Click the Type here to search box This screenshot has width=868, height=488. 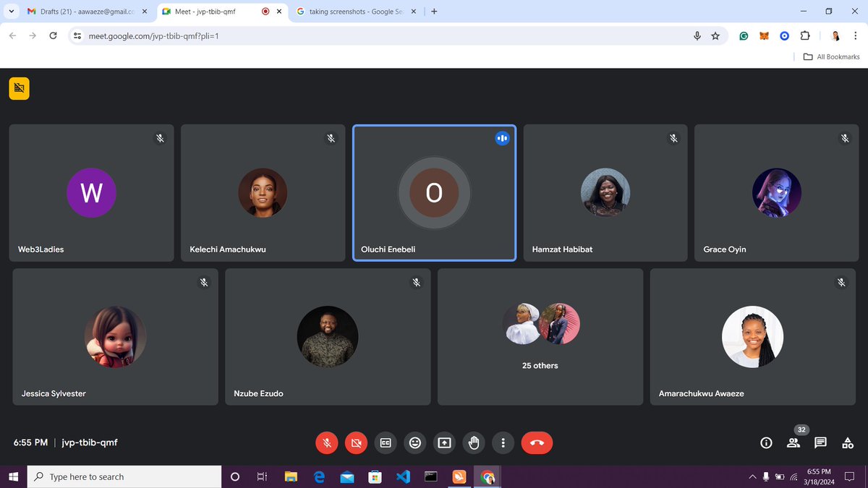124,476
